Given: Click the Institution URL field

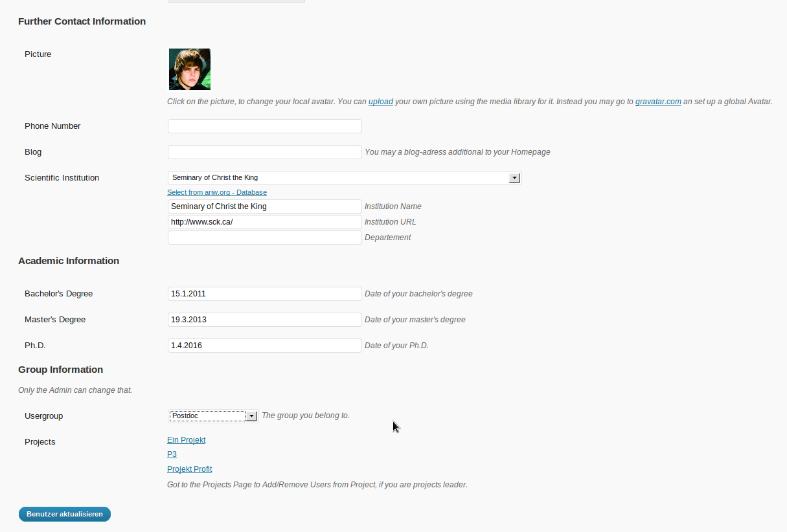Looking at the screenshot, I should click(265, 222).
